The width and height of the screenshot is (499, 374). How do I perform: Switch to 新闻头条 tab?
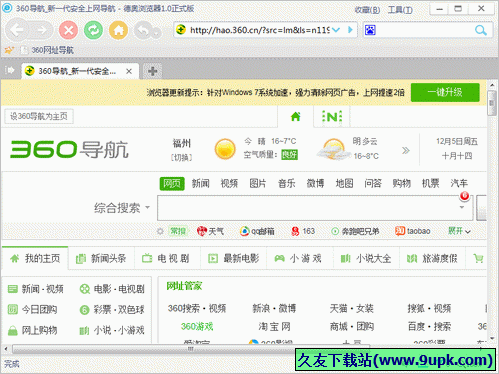(101, 258)
